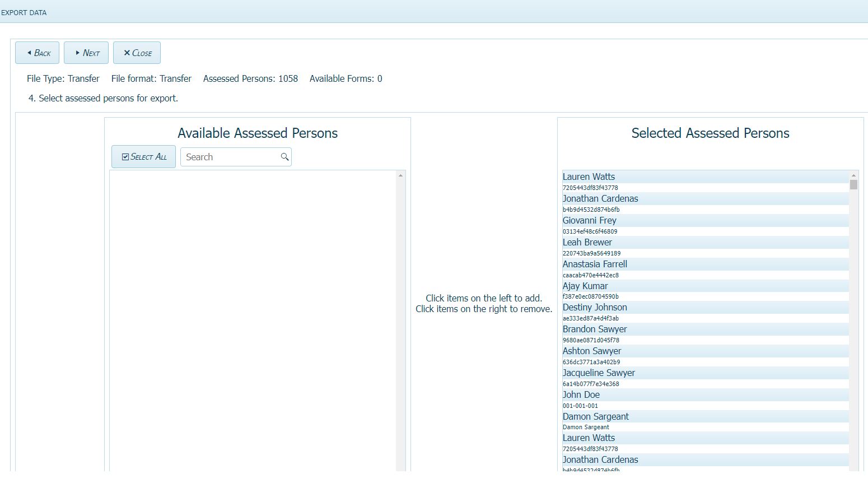Click the magnifier icon in the Search box
The width and height of the screenshot is (868, 483).
[x=284, y=157]
